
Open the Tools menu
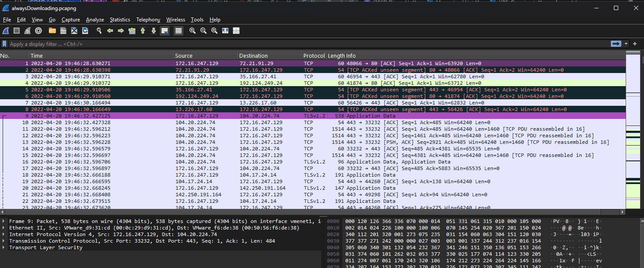[x=197, y=20]
